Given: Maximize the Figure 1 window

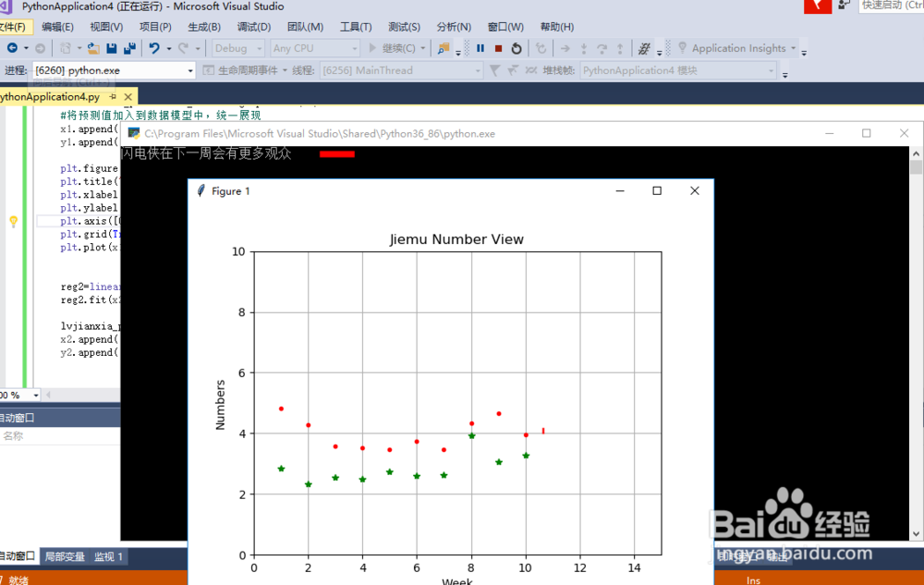Looking at the screenshot, I should point(657,191).
